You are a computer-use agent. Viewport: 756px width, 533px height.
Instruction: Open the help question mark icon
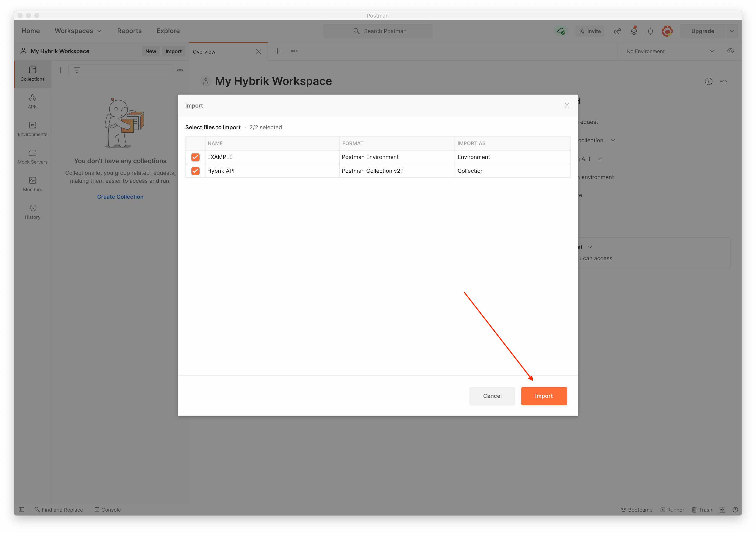pos(735,510)
